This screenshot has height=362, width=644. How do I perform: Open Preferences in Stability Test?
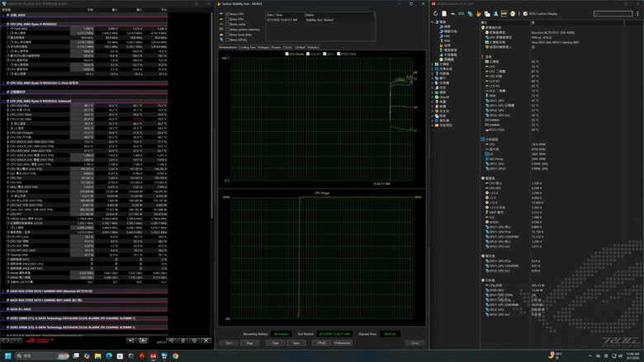coord(342,343)
